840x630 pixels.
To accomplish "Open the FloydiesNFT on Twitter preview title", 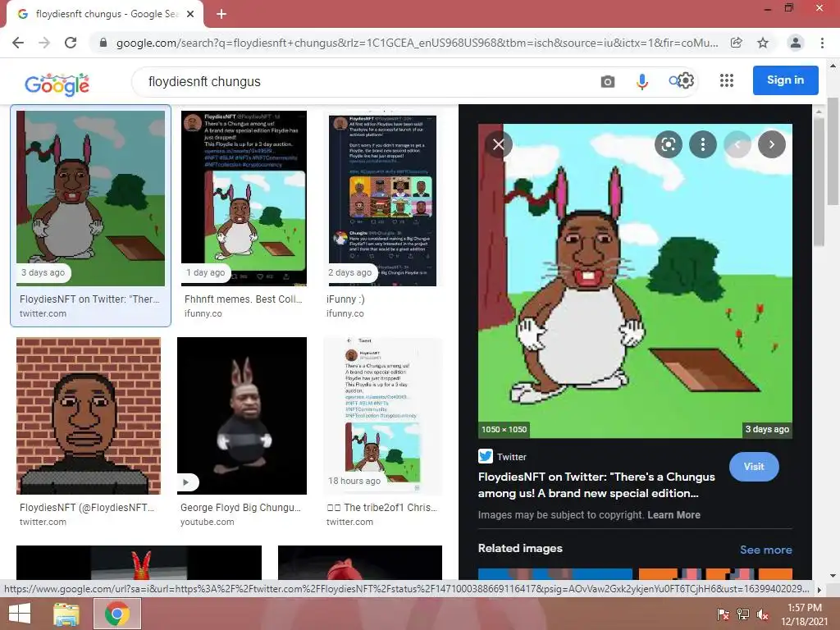I will pos(596,485).
